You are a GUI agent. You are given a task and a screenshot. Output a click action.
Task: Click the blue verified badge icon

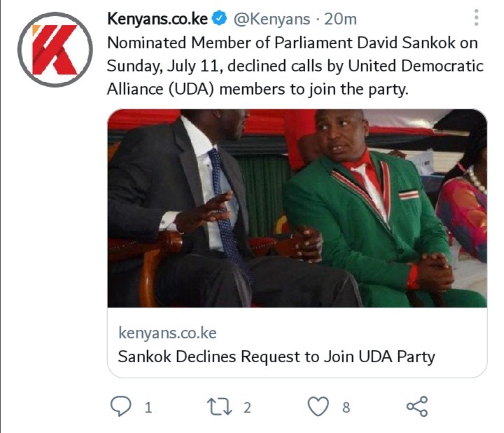[x=220, y=19]
